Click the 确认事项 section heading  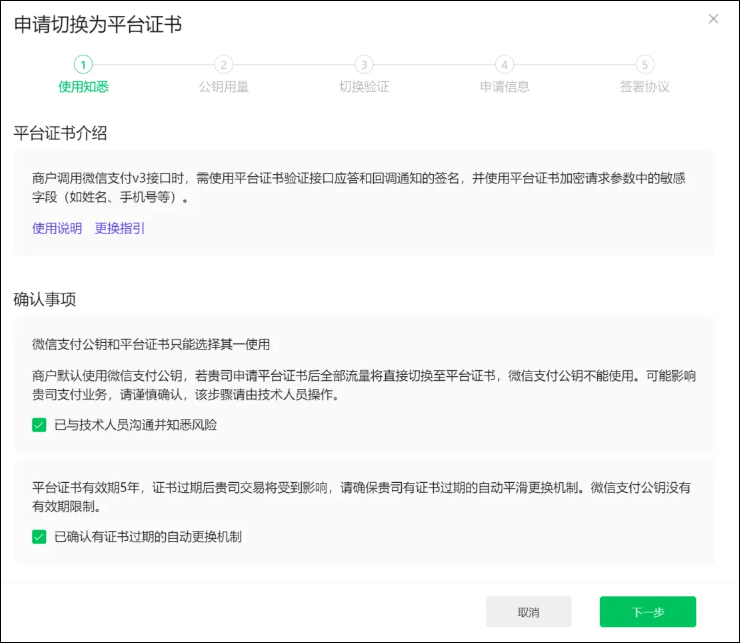point(45,299)
